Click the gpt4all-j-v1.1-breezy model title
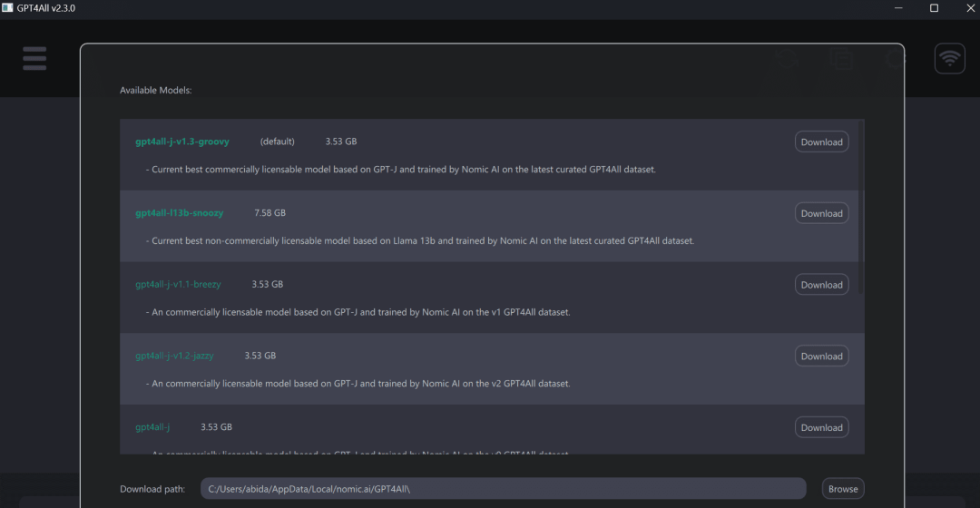This screenshot has height=508, width=980. pos(178,284)
